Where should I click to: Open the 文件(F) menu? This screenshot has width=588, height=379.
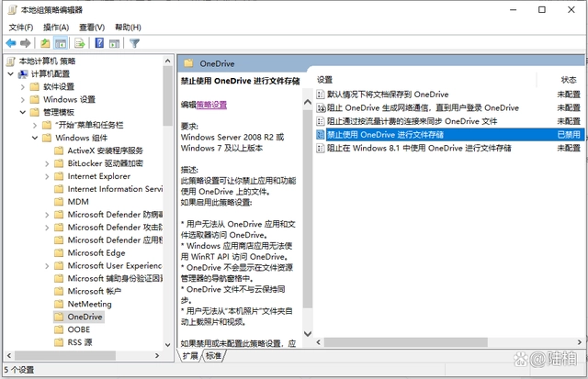click(21, 28)
